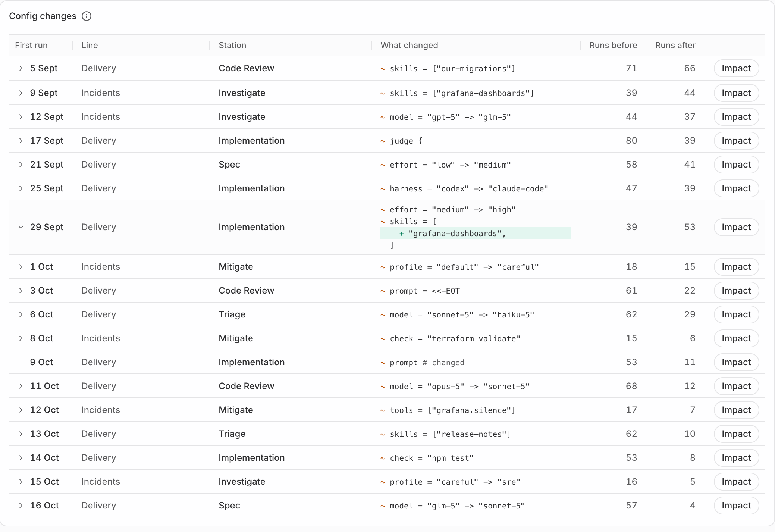View Impact of 29 Sept change
The width and height of the screenshot is (775, 532).
tap(736, 227)
